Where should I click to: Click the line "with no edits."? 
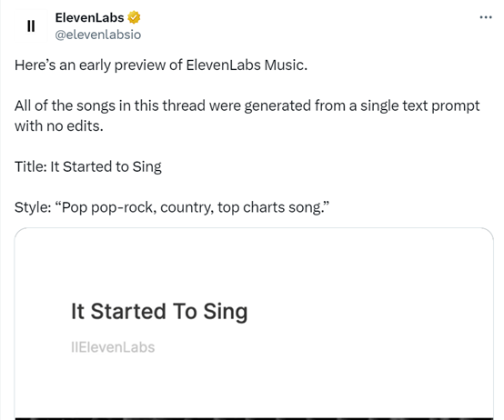pyautogui.click(x=59, y=125)
